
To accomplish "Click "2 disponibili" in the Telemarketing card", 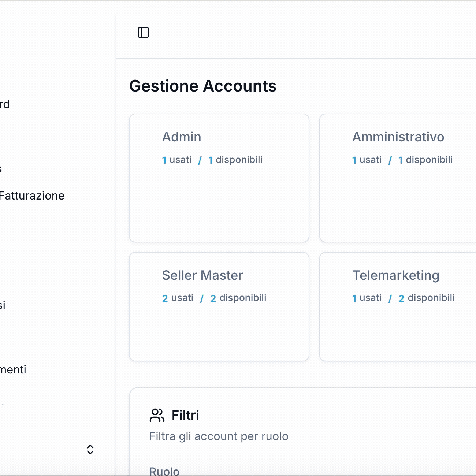I will [x=427, y=298].
